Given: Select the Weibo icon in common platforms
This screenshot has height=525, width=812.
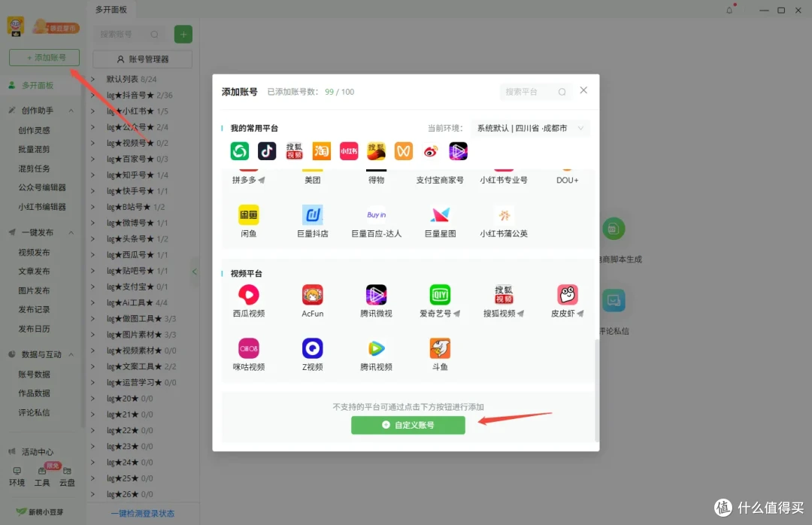Looking at the screenshot, I should [x=430, y=151].
